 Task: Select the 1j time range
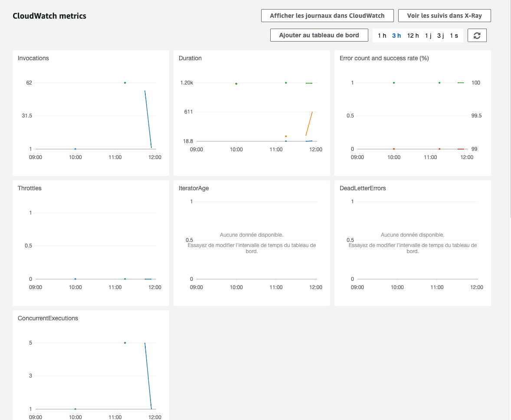tap(428, 35)
